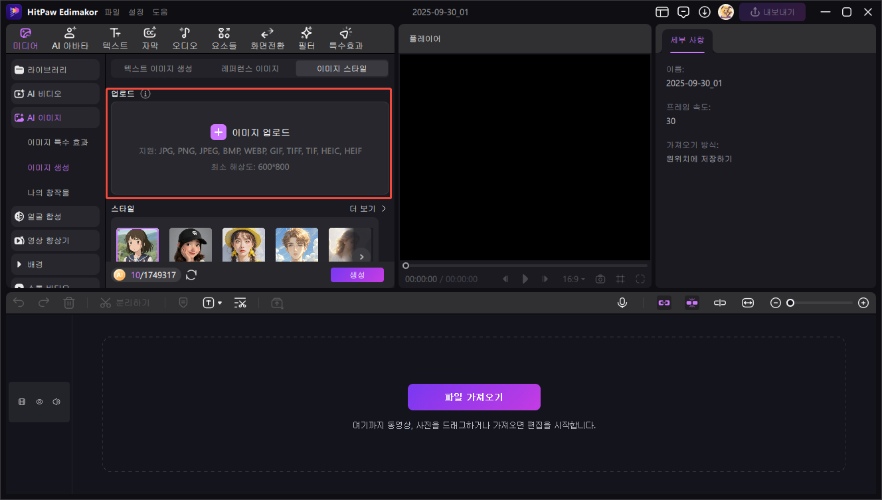Click the fit timeline width icon

[x=748, y=303]
